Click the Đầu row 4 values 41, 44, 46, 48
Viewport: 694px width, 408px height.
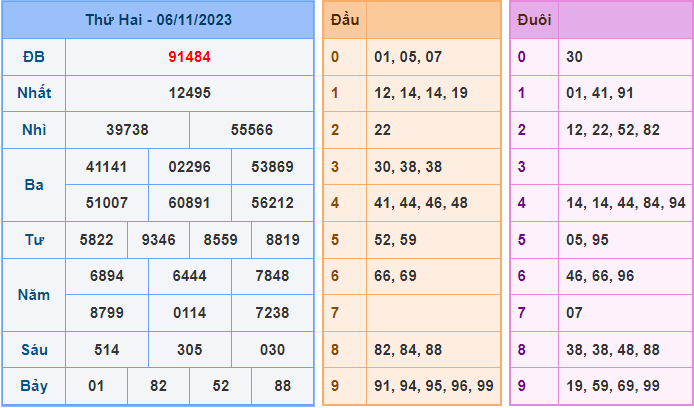click(419, 202)
